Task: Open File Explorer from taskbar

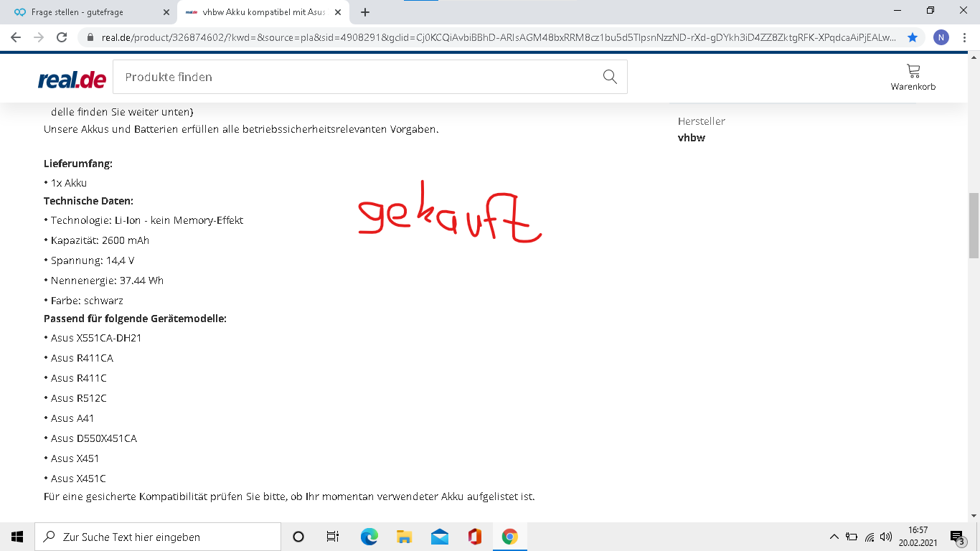Action: coord(404,537)
